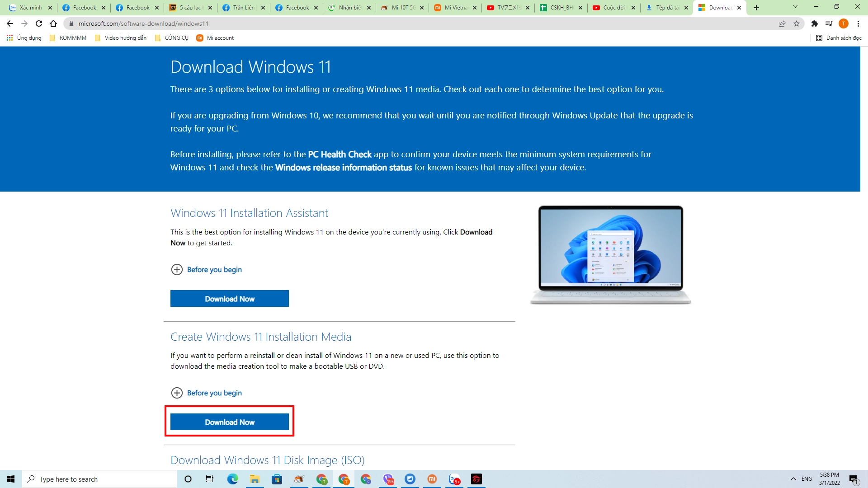Open the blue remote desktop app icon
The image size is (868, 488).
point(410,479)
